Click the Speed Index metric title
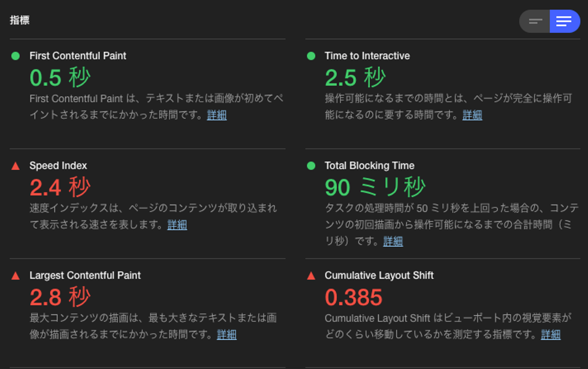Image resolution: width=588 pixels, height=369 pixels. (x=58, y=166)
